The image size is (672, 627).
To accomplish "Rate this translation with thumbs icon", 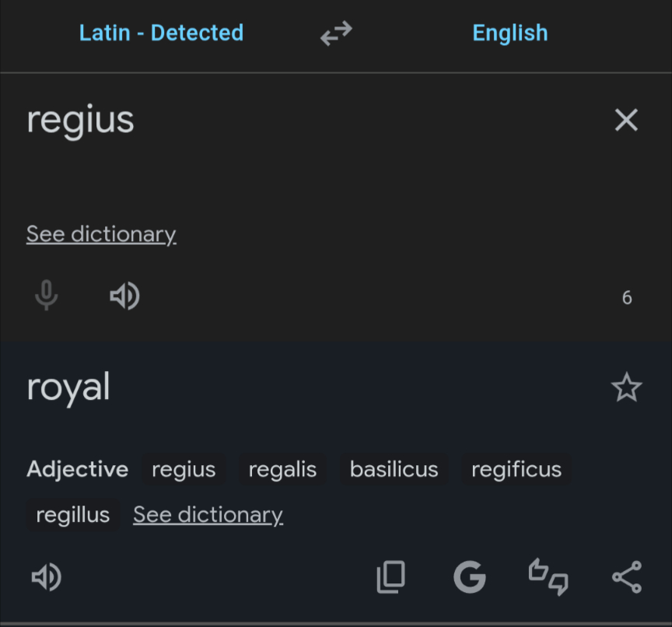I will point(548,576).
